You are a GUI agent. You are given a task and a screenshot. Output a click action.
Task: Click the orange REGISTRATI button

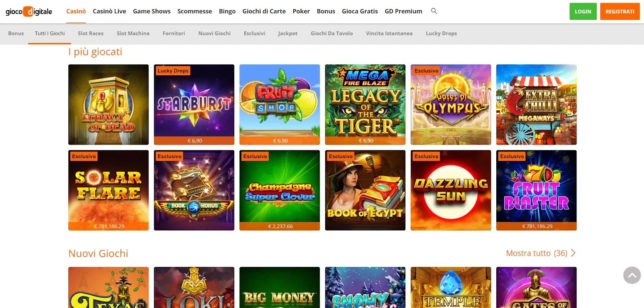point(620,11)
